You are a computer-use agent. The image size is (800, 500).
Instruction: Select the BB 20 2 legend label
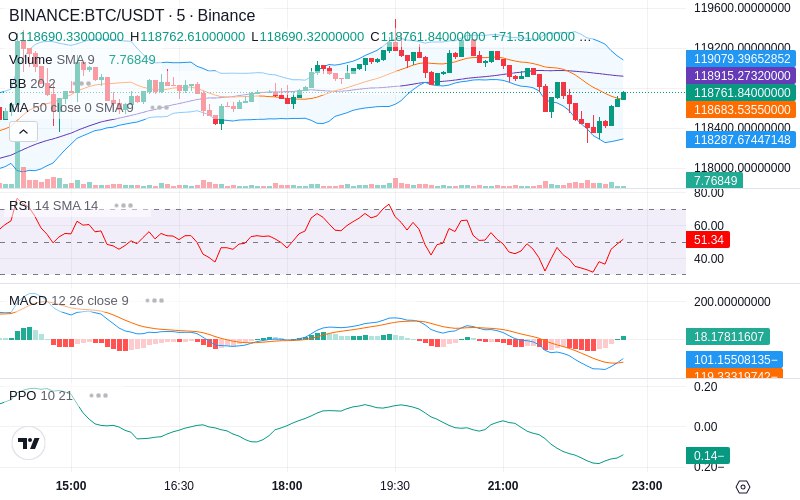pyautogui.click(x=32, y=84)
